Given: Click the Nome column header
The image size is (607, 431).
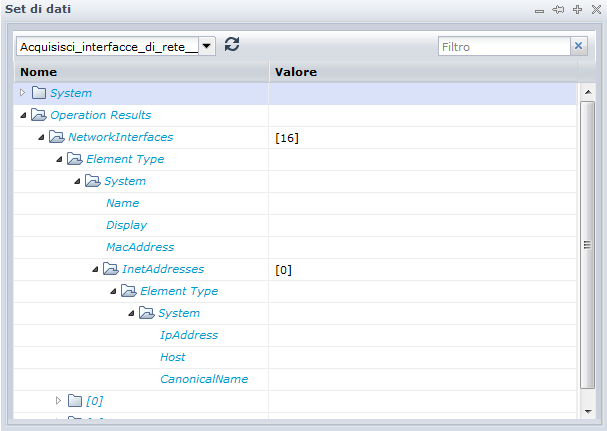Looking at the screenshot, I should [141, 72].
